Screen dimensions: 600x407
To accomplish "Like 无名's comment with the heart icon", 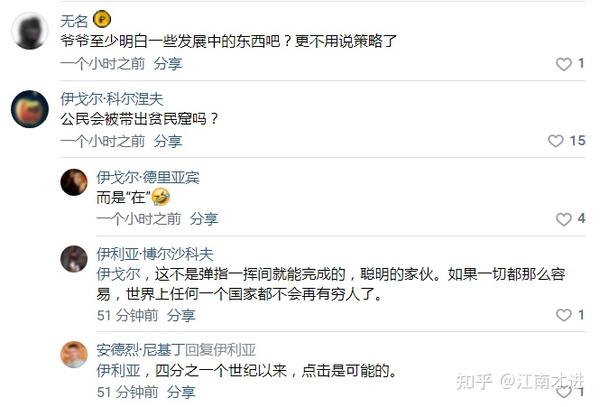I will 563,64.
